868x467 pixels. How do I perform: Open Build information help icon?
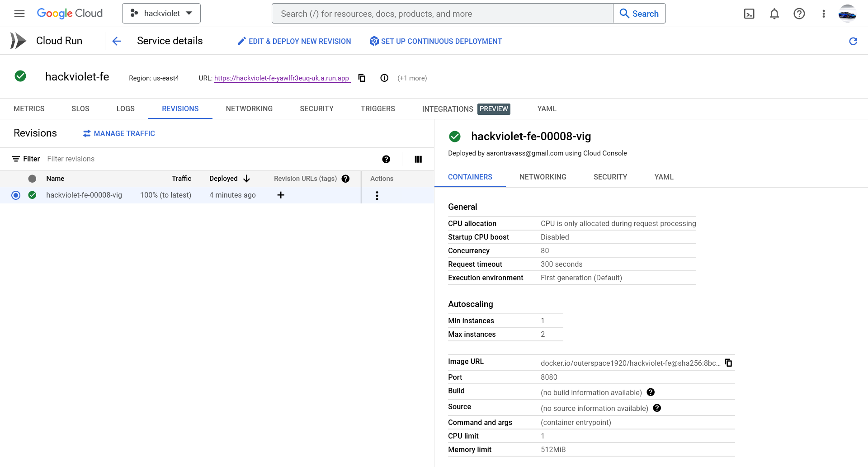[x=651, y=392]
